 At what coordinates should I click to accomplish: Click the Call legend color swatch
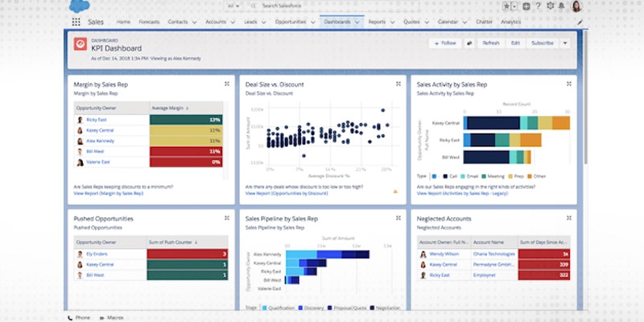point(445,176)
